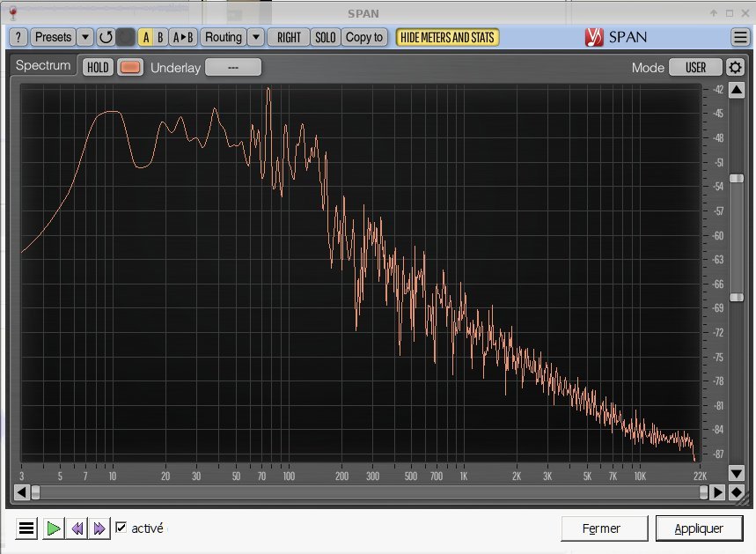
Task: Click the purple rewind button
Action: coord(77,528)
